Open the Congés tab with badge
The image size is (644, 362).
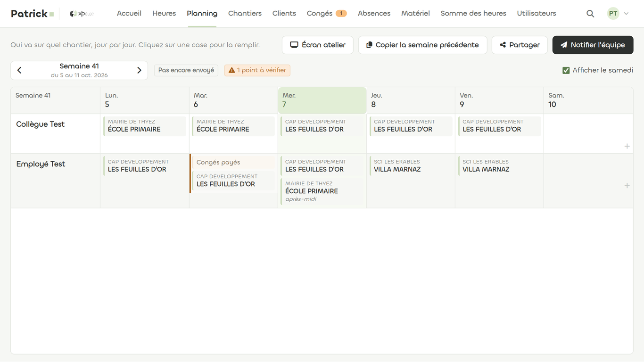click(x=327, y=13)
